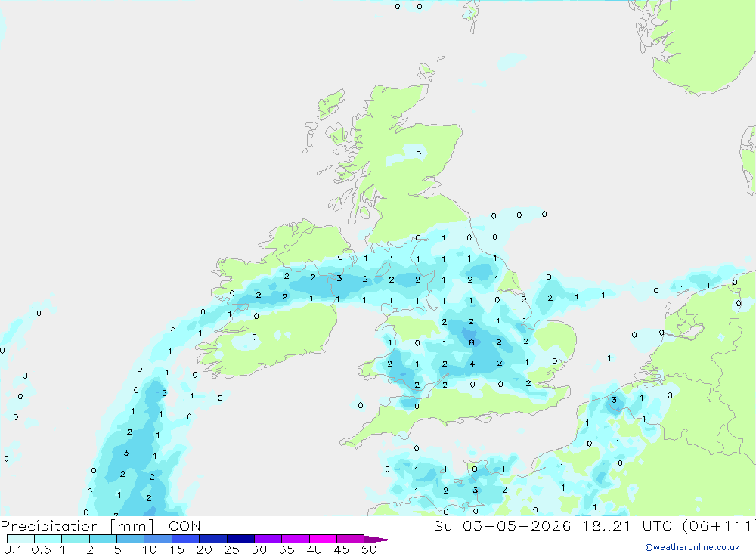Click the legend label "45"
756x554 pixels.
(342, 549)
